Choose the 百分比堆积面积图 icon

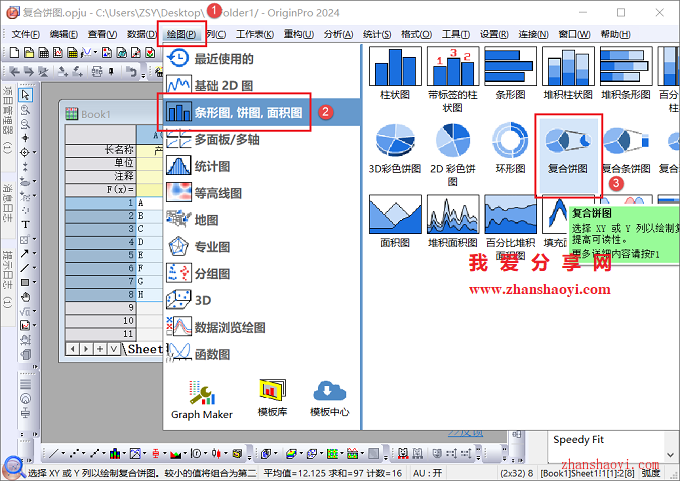pyautogui.click(x=510, y=214)
